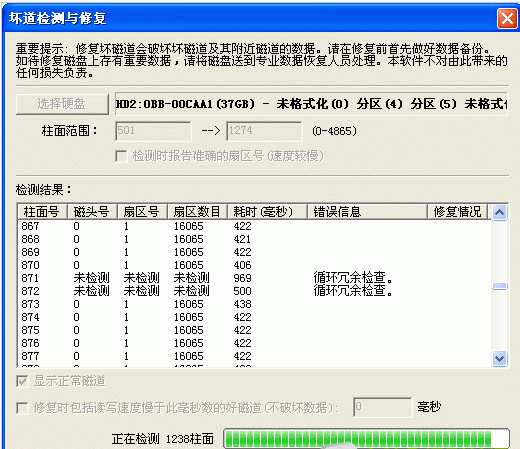Click the 选择硬盘 button
Image resolution: width=520 pixels, height=449 pixels.
[62, 104]
